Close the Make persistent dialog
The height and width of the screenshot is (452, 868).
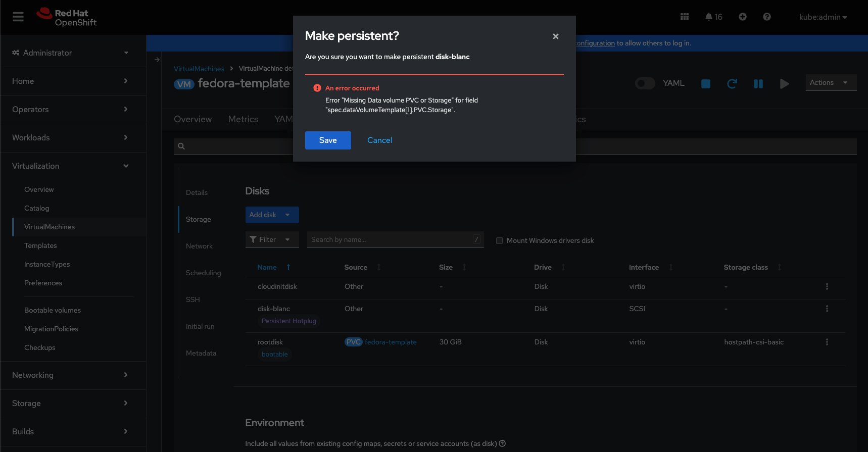tap(556, 36)
